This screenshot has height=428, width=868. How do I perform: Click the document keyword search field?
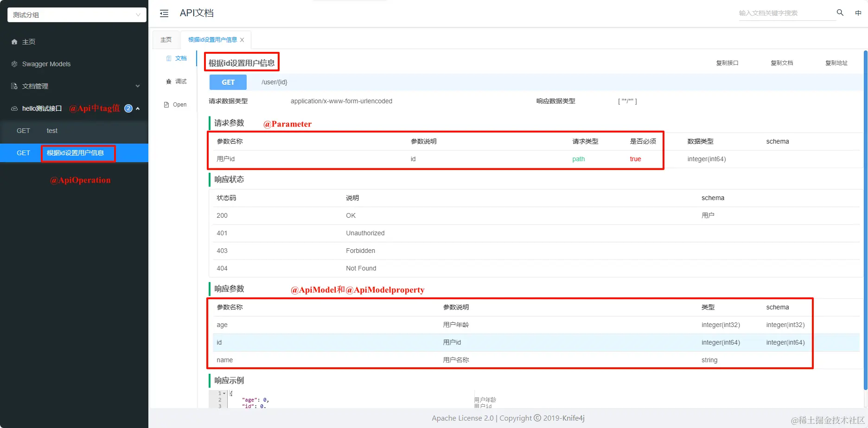pos(786,13)
